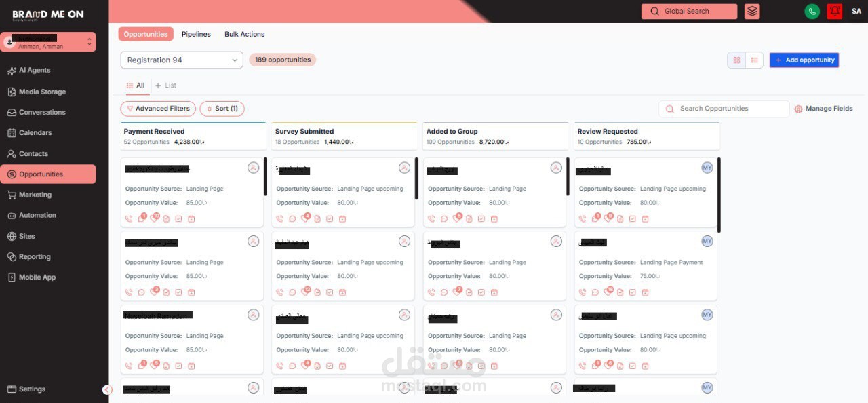Select the highlighted Opportunities sidebar item
Image resolution: width=868 pixels, height=403 pixels.
(47, 174)
